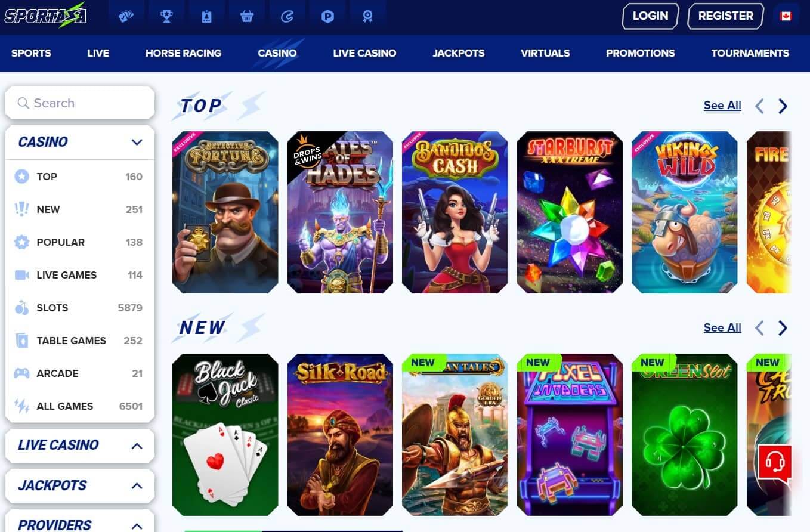Screen dimensions: 810x532
Task: Click the cards icon in header
Action: pos(126,16)
